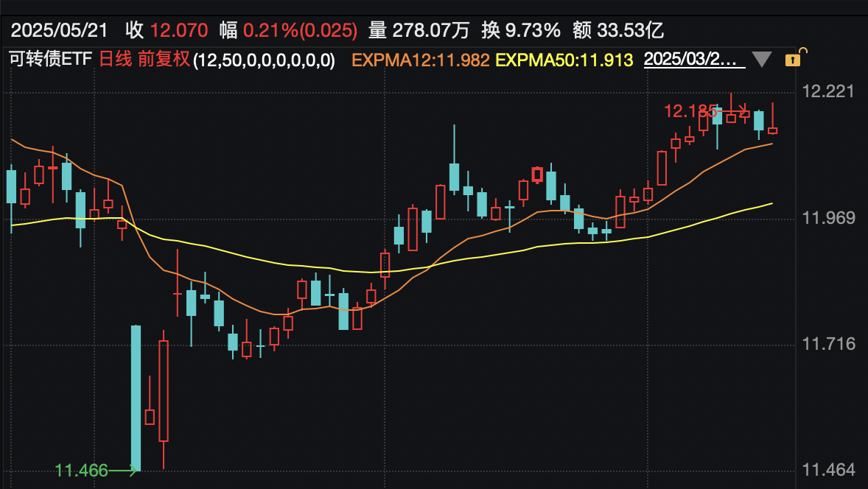Click the turnover rate 9.73%
Screen dimensions: 868x489
point(533,30)
